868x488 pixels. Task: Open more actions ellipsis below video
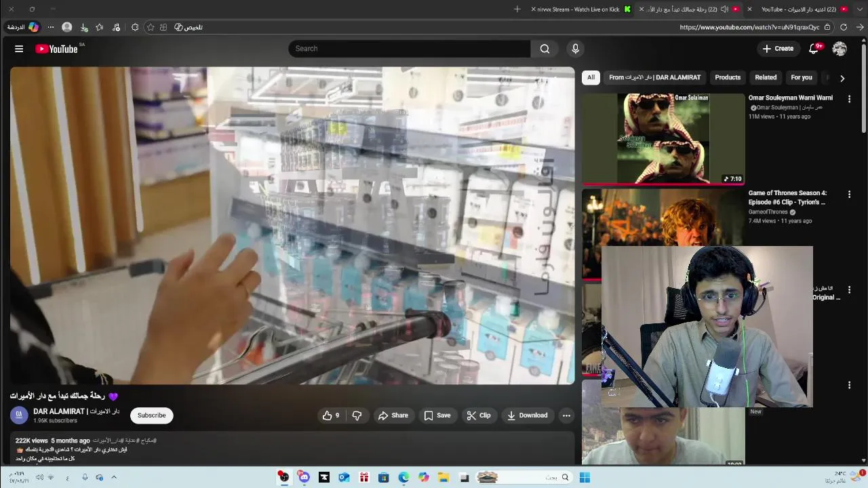(x=566, y=415)
